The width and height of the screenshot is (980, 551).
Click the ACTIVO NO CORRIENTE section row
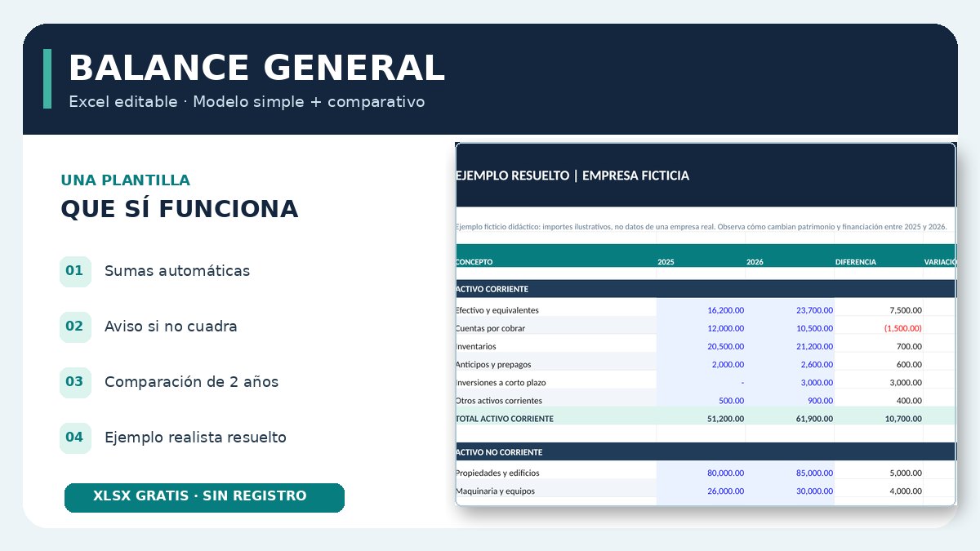(706, 451)
